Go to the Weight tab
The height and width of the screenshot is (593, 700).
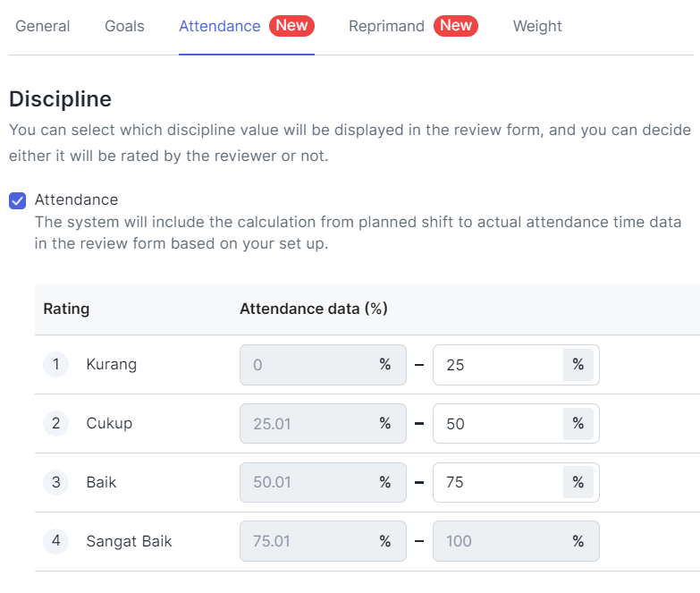click(x=537, y=26)
